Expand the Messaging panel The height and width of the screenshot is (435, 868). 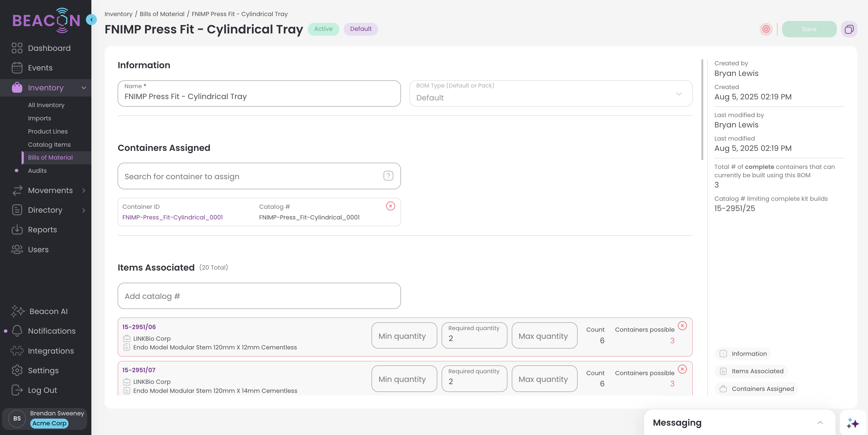[x=820, y=422]
